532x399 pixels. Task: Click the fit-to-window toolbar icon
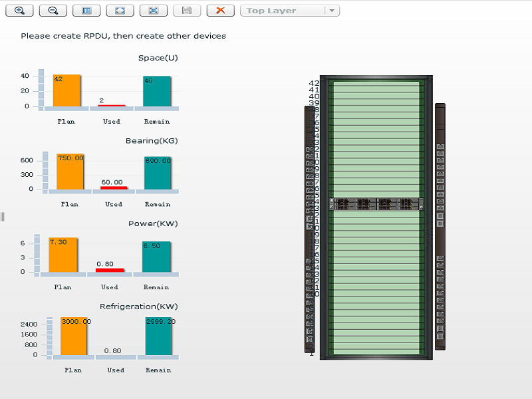(120, 11)
